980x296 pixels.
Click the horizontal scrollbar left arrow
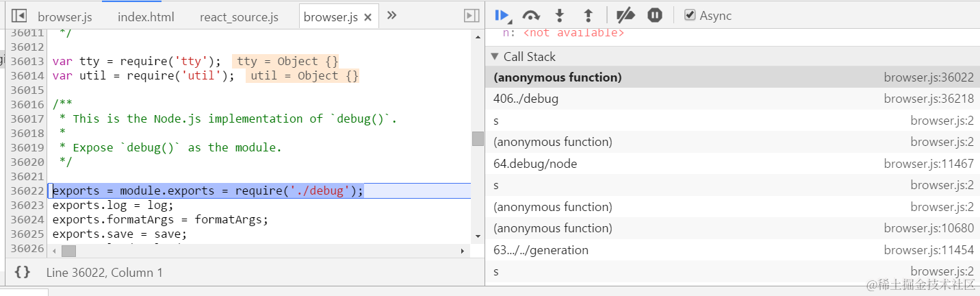click(54, 251)
